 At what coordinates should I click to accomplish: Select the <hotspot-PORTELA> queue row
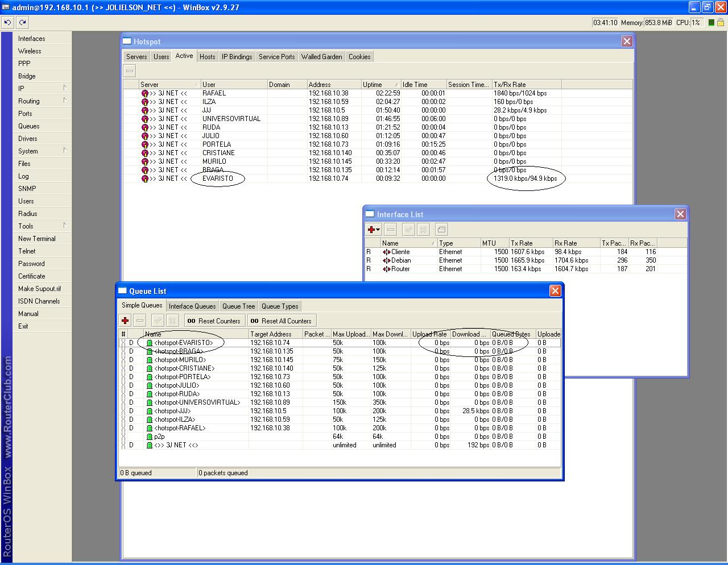pos(340,377)
